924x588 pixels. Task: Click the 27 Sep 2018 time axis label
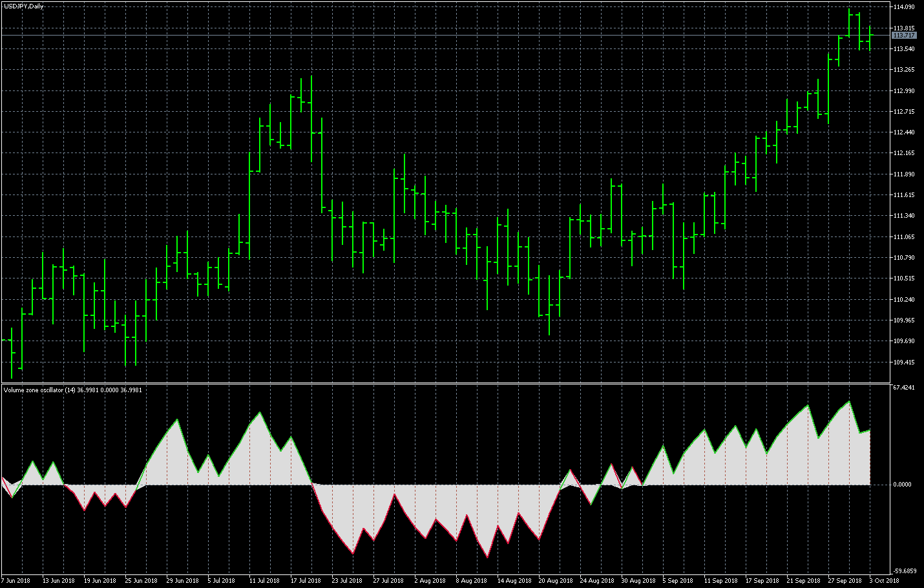(x=845, y=580)
